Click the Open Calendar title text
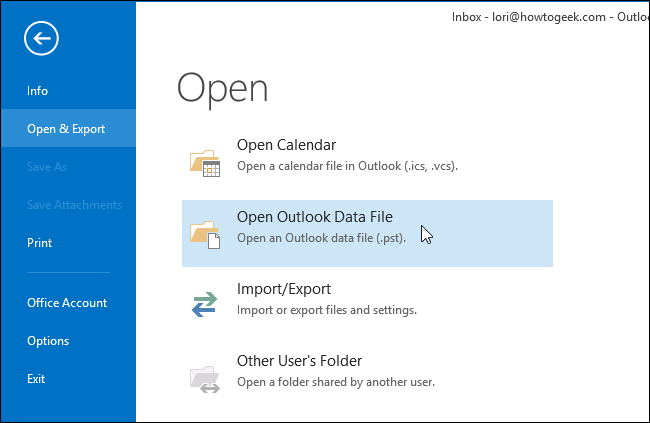 286,145
